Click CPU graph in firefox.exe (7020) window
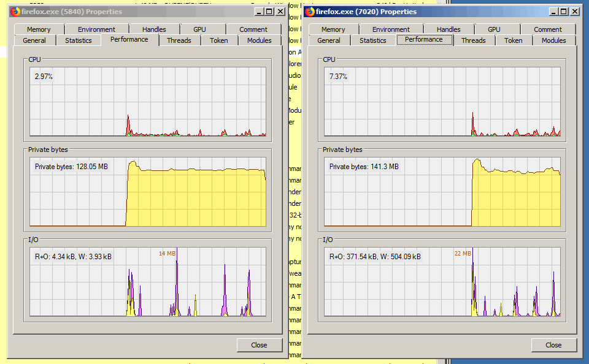589x364 pixels. 442,102
